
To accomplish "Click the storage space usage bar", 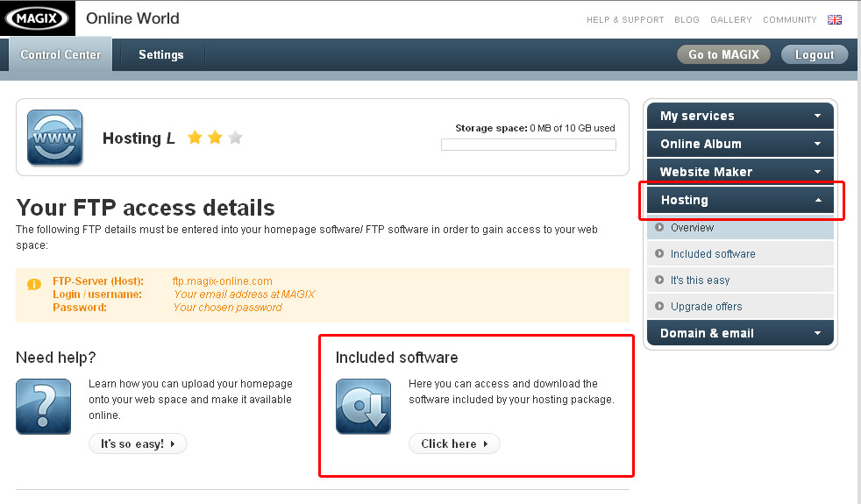I will tap(528, 145).
